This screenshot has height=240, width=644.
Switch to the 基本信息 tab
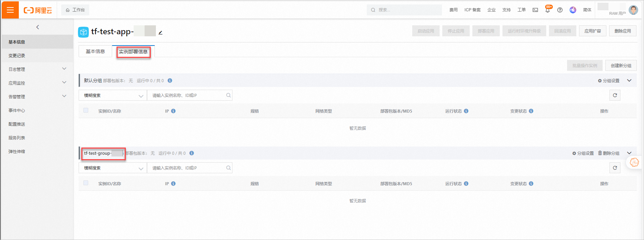tap(95, 51)
